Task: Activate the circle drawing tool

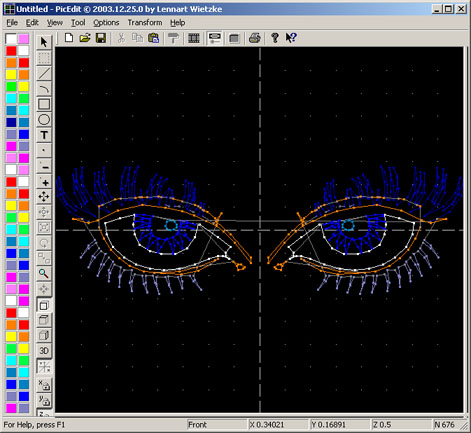Action: pos(44,119)
